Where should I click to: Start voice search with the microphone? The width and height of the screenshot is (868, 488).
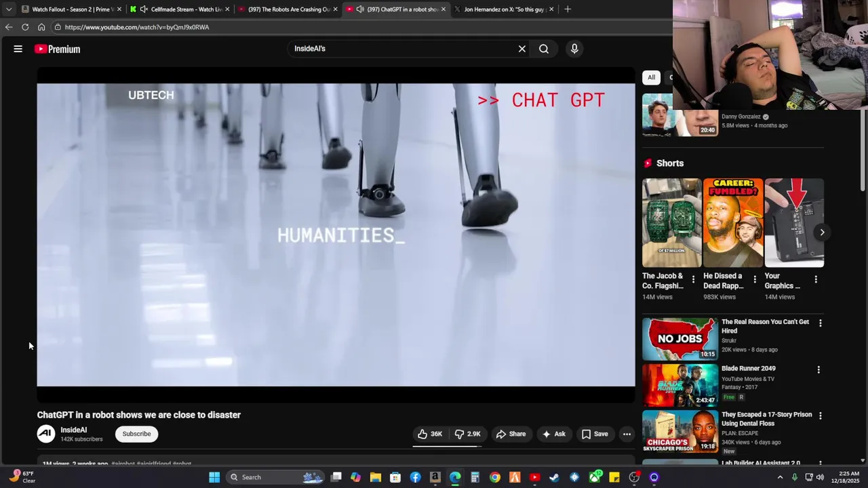(574, 49)
